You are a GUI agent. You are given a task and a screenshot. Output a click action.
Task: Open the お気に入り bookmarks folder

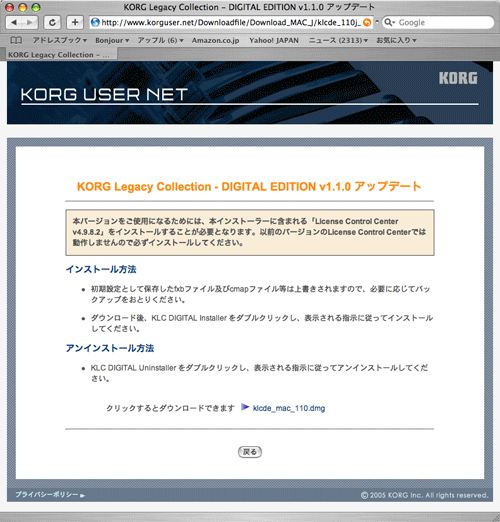396,40
